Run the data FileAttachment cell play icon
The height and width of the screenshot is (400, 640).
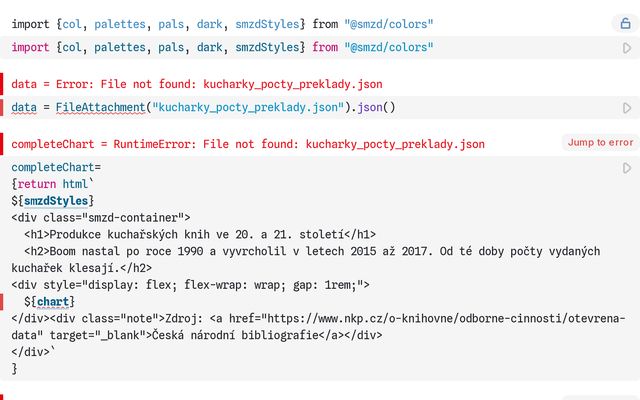627,108
